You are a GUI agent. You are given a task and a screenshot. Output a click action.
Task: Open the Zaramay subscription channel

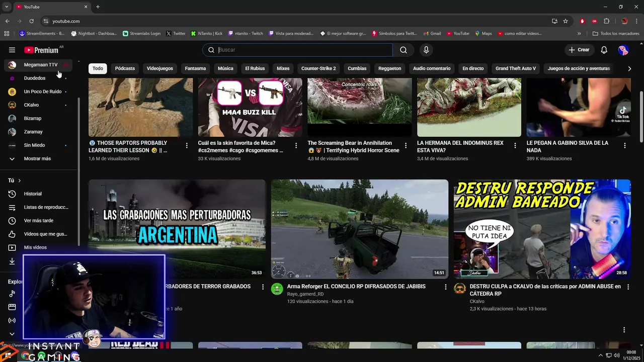[39, 132]
